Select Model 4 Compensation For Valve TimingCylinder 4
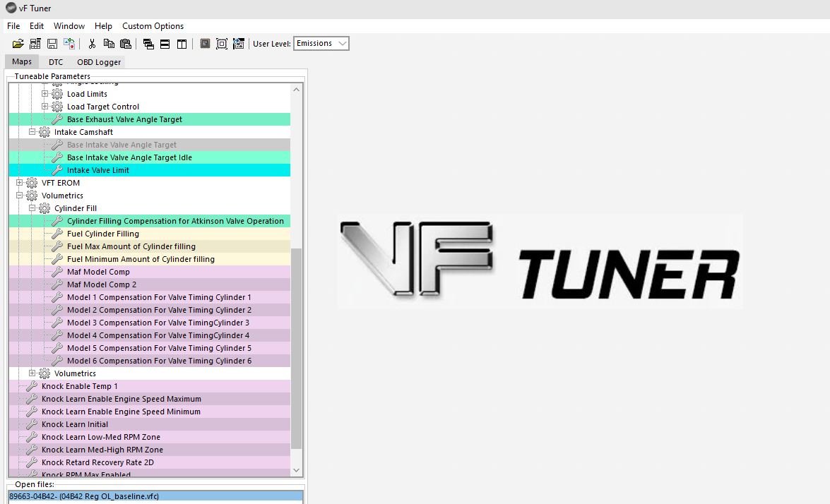The width and height of the screenshot is (830, 504). point(149,335)
